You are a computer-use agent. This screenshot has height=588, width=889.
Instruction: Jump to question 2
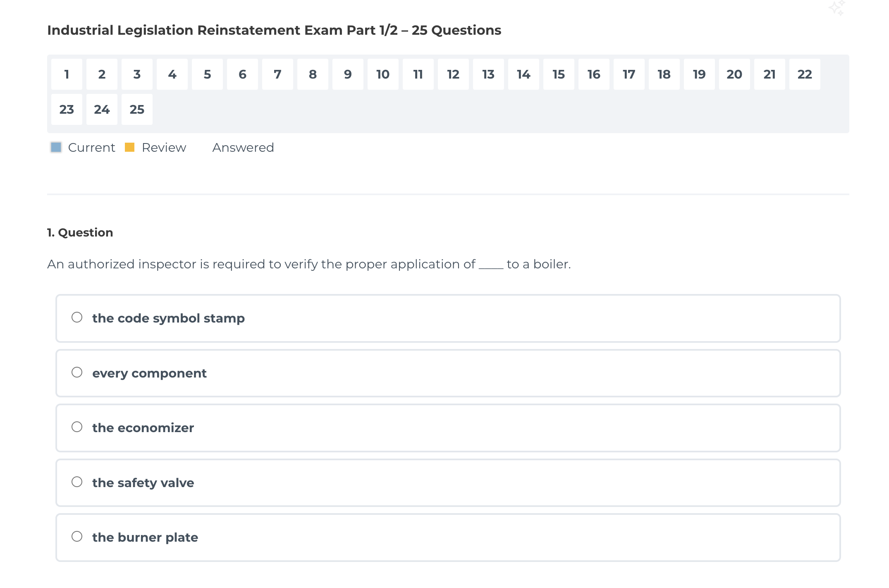tap(102, 74)
